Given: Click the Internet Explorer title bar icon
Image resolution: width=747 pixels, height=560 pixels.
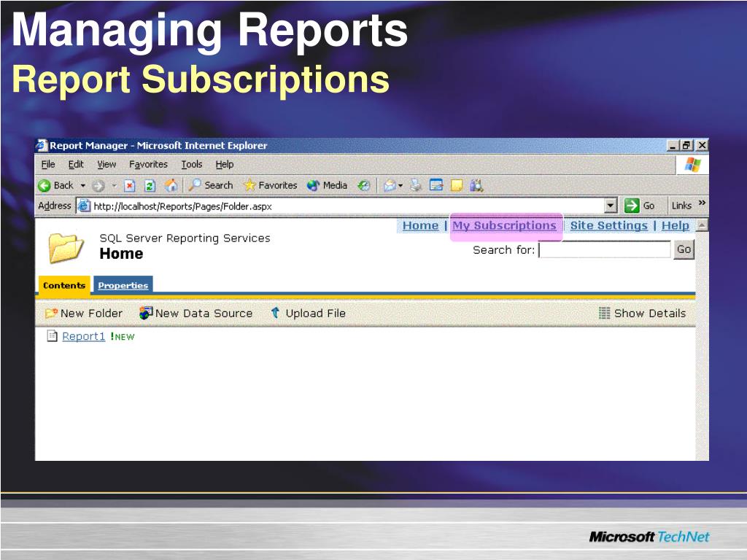Looking at the screenshot, I should click(42, 145).
